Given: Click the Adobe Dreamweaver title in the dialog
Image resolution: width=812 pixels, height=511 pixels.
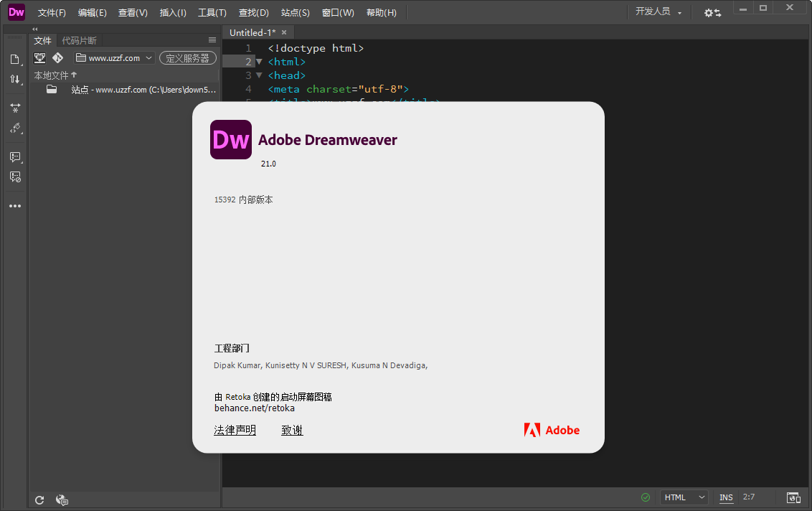Looking at the screenshot, I should [x=327, y=140].
